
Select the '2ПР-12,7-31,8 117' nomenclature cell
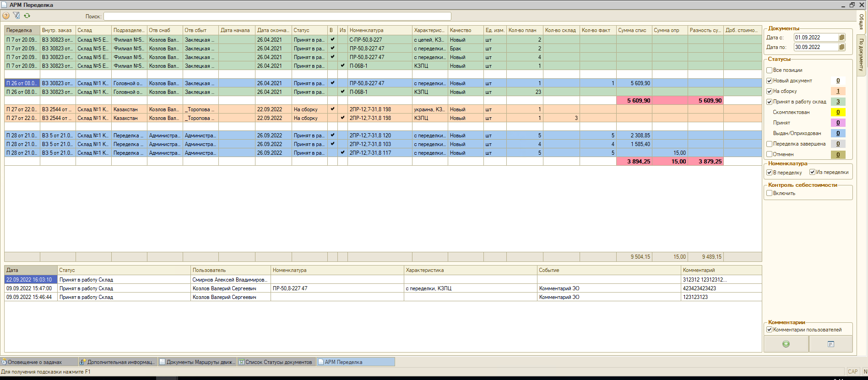click(380, 153)
